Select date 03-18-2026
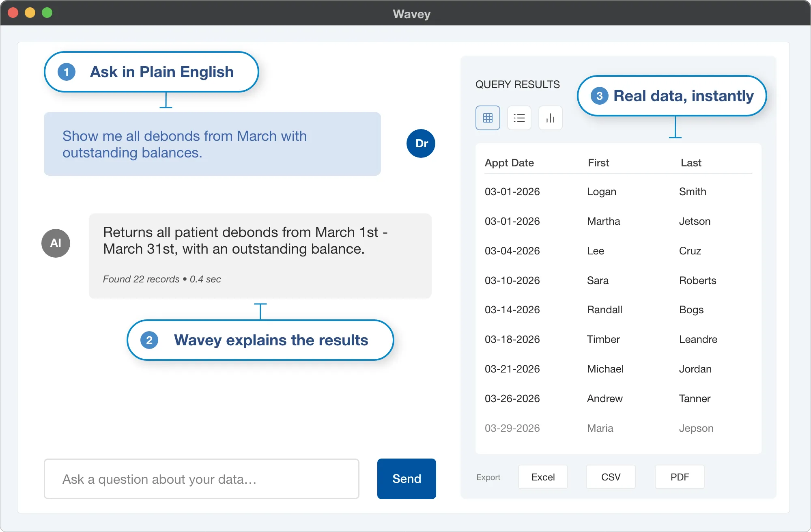This screenshot has height=532, width=811. (x=512, y=339)
